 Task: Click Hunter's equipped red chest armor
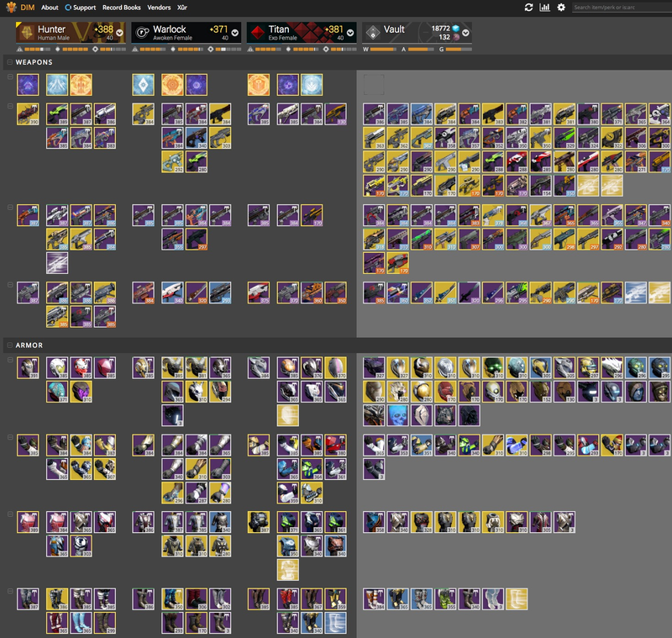28,522
